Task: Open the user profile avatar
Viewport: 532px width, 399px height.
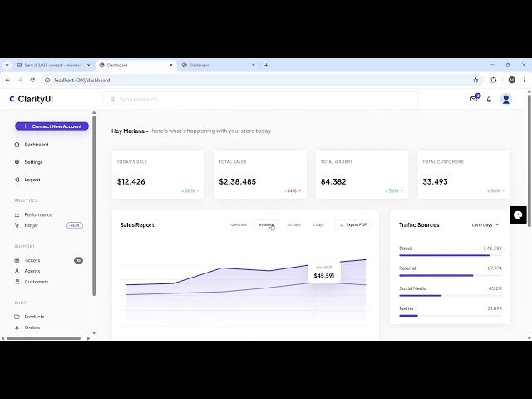Action: 506,99
